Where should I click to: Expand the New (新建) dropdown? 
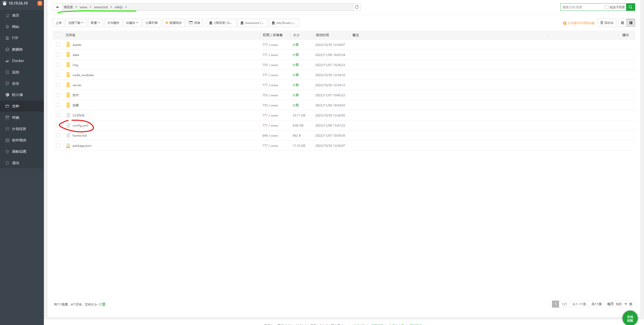[95, 23]
